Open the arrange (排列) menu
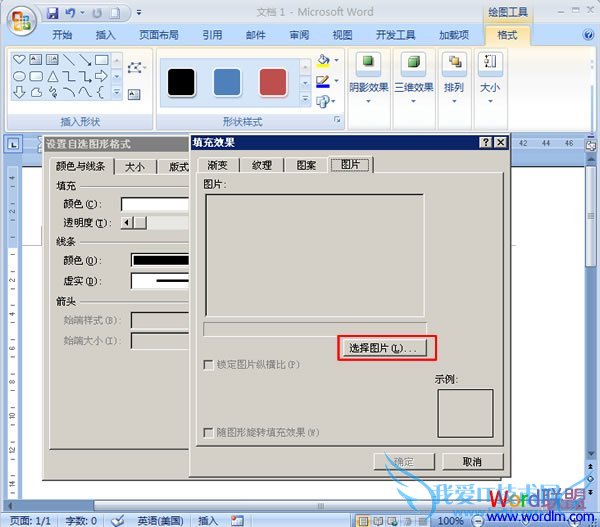 coord(454,78)
